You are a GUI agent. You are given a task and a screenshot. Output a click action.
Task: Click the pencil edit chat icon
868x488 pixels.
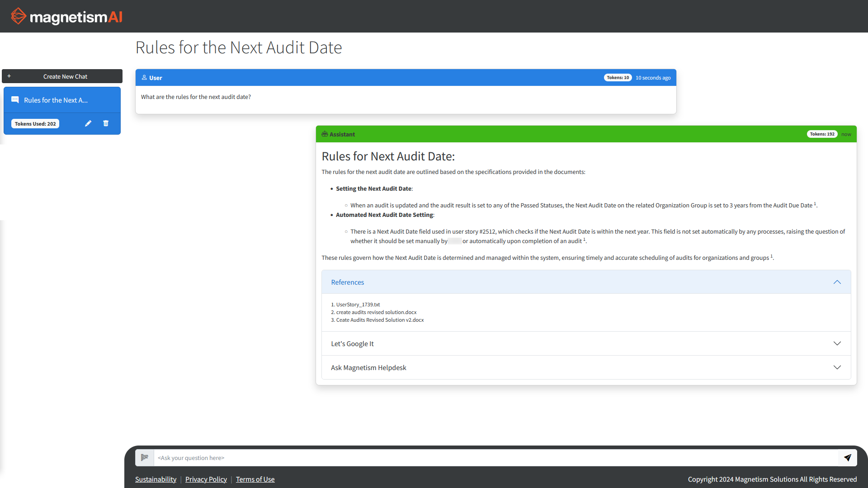pyautogui.click(x=88, y=123)
